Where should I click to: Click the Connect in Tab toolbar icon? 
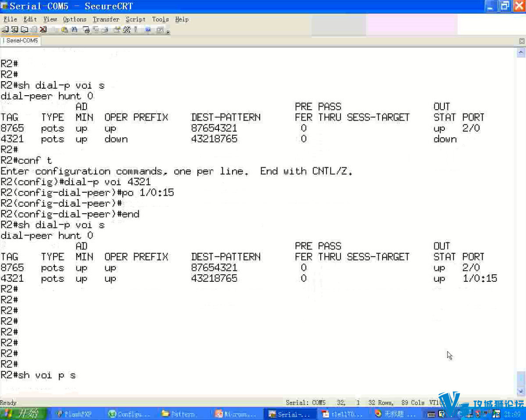[25, 29]
